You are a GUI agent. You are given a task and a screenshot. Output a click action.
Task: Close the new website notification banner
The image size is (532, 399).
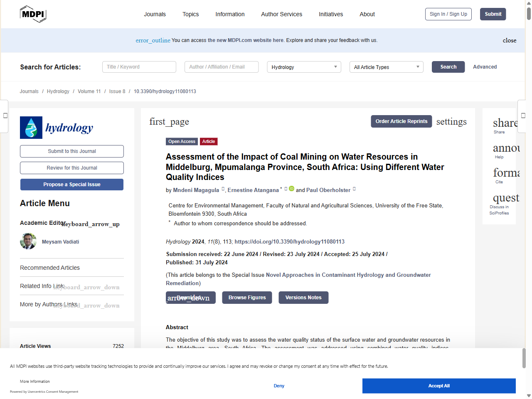tap(509, 40)
